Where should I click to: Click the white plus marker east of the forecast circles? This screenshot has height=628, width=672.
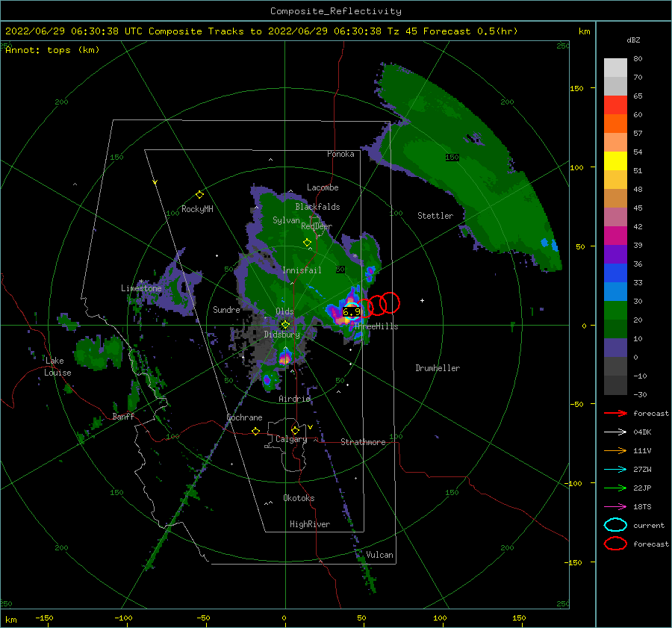tap(422, 300)
